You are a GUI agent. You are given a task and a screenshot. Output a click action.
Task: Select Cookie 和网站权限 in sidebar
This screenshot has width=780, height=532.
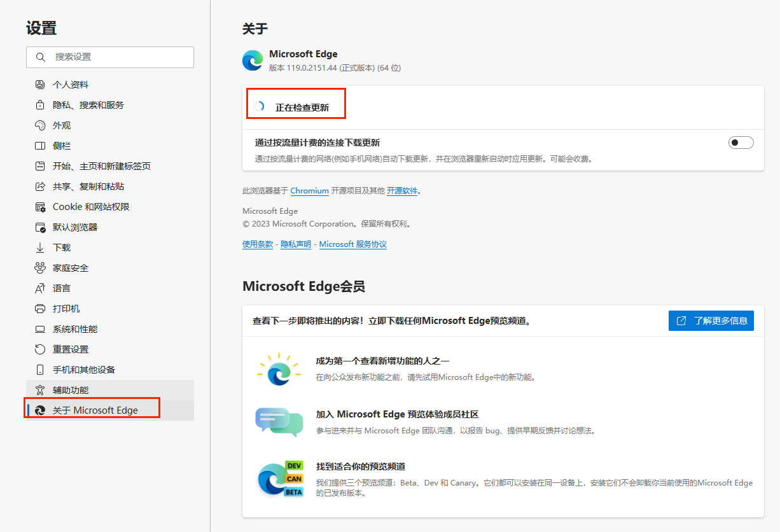tap(91, 207)
